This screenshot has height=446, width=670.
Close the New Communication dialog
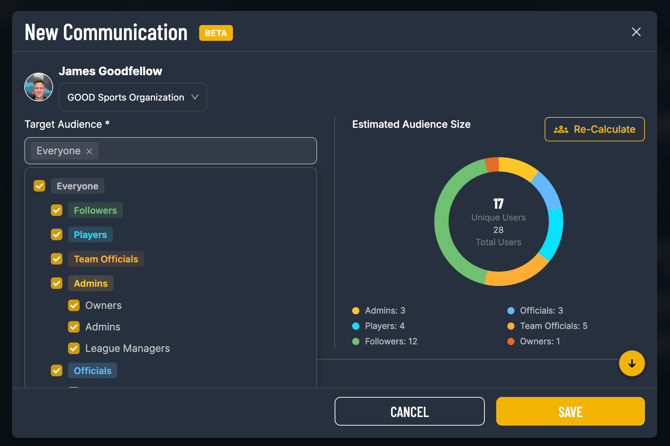[x=636, y=32]
